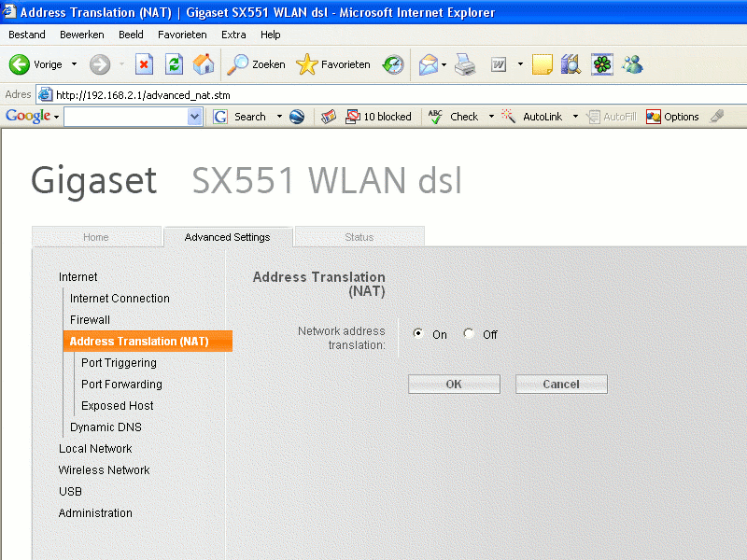
Task: Expand the Google search box dropdown
Action: coord(194,117)
